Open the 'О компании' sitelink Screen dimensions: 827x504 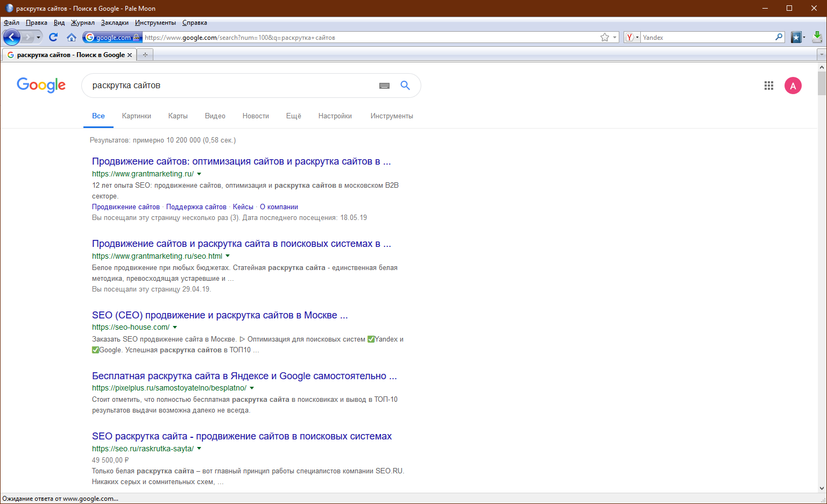pyautogui.click(x=279, y=207)
